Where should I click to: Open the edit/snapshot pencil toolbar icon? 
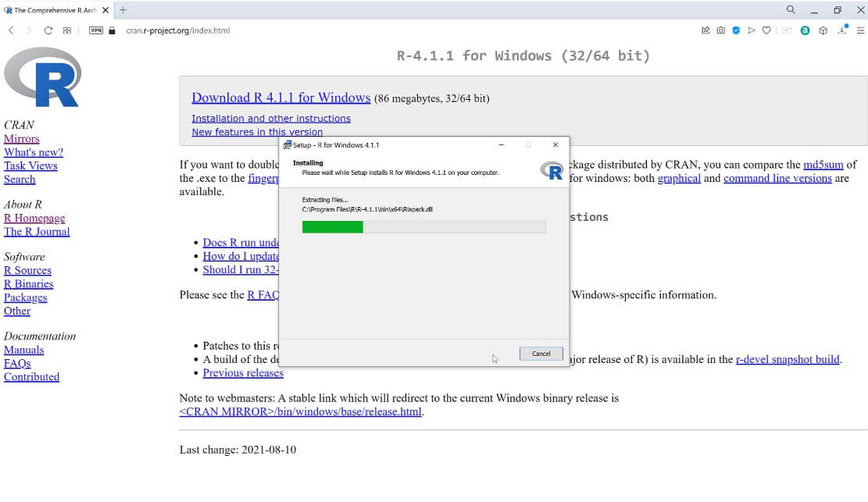tap(705, 30)
